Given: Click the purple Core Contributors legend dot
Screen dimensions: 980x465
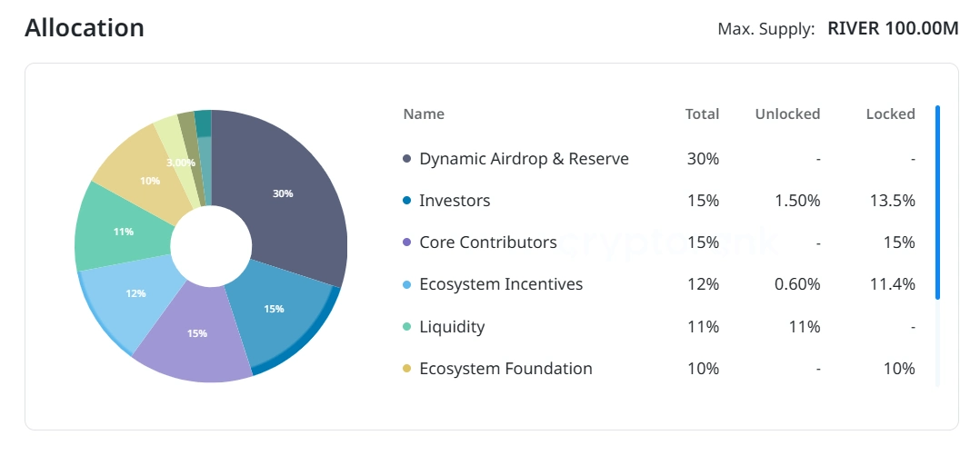Looking at the screenshot, I should tap(407, 242).
